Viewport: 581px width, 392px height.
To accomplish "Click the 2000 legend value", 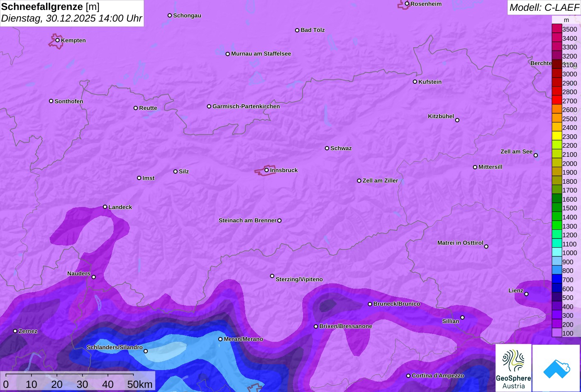I will coord(569,163).
